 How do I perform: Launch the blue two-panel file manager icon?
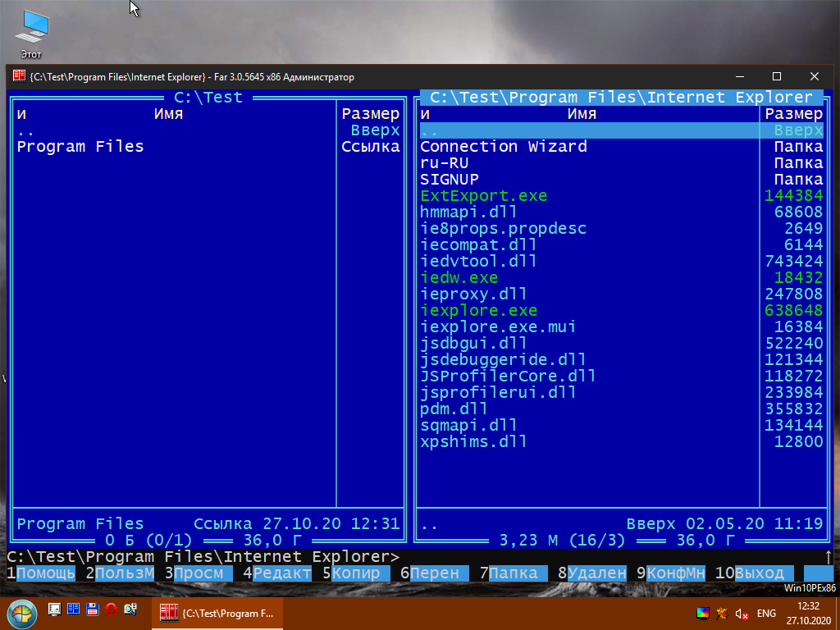tap(73, 609)
